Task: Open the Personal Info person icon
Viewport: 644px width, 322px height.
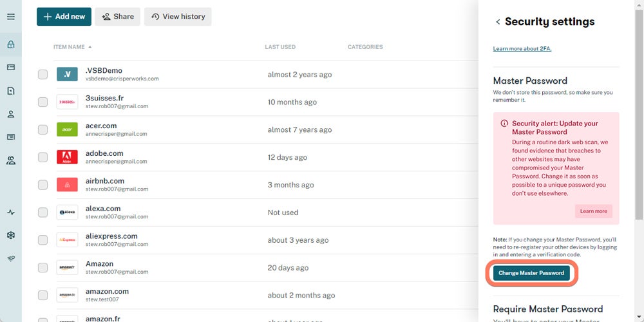Action: [10, 114]
